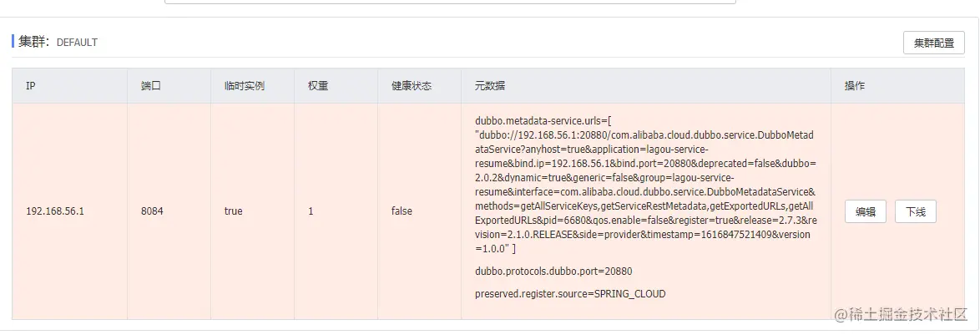This screenshot has height=335, width=980.
Task: Click the 端口 column header
Action: tap(151, 86)
